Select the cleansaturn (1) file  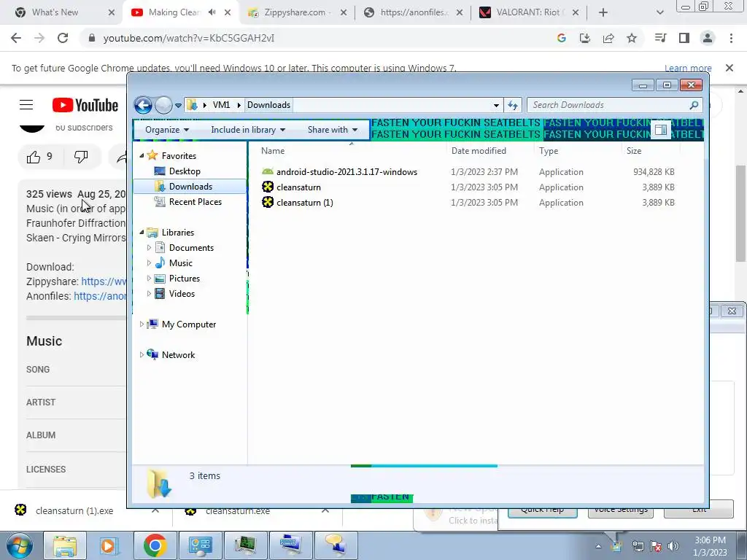point(304,203)
